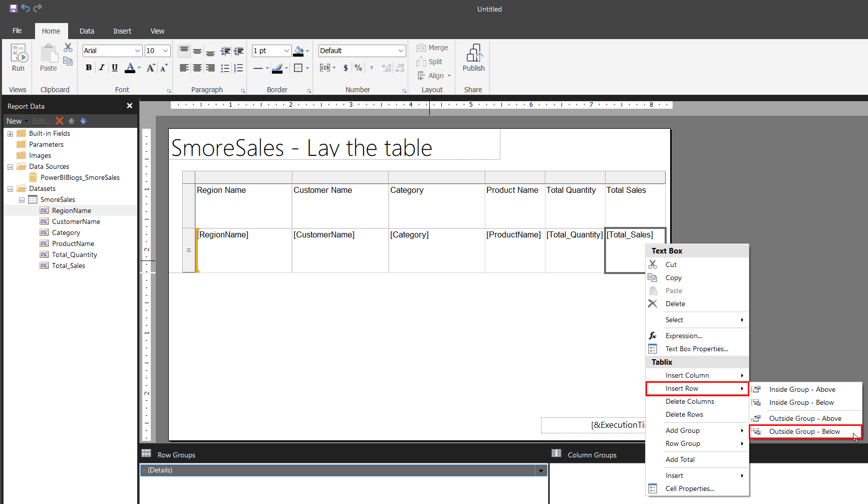Screen dimensions: 868x504
Task: Choose Inside Group - Above from submenu
Action: 805,389
